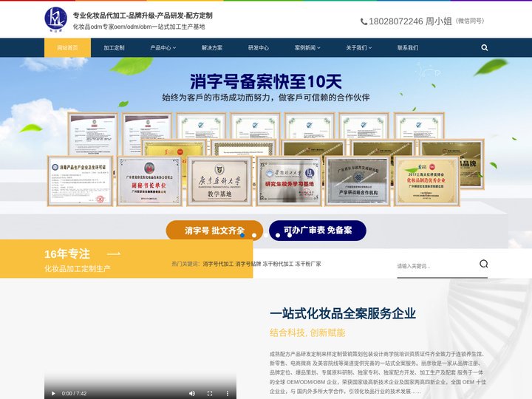This screenshot has height=399, width=532.
Task: Enter fullscreen mode on the video
Action: pos(210,393)
